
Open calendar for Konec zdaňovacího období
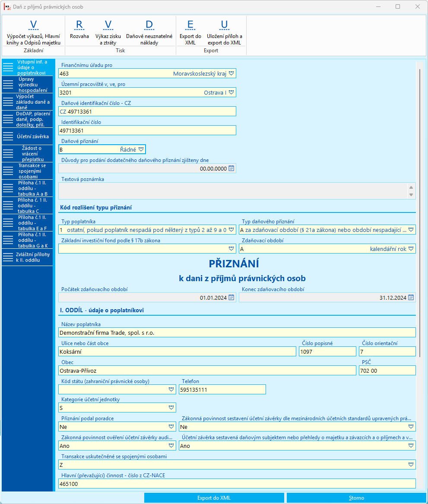click(411, 298)
